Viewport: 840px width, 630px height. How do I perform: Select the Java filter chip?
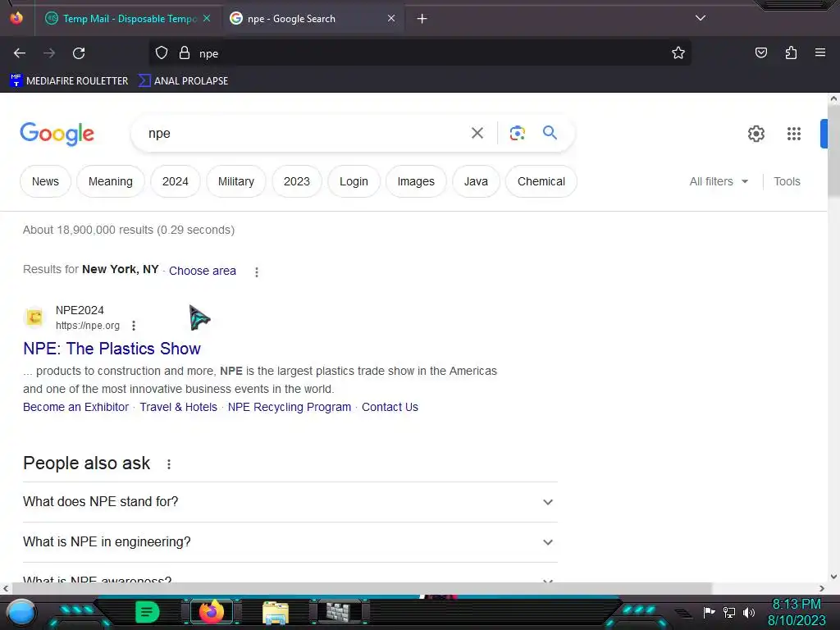click(x=476, y=181)
